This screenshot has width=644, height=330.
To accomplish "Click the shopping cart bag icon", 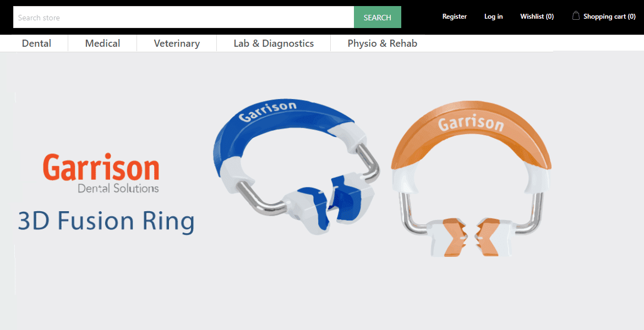I will [x=576, y=16].
